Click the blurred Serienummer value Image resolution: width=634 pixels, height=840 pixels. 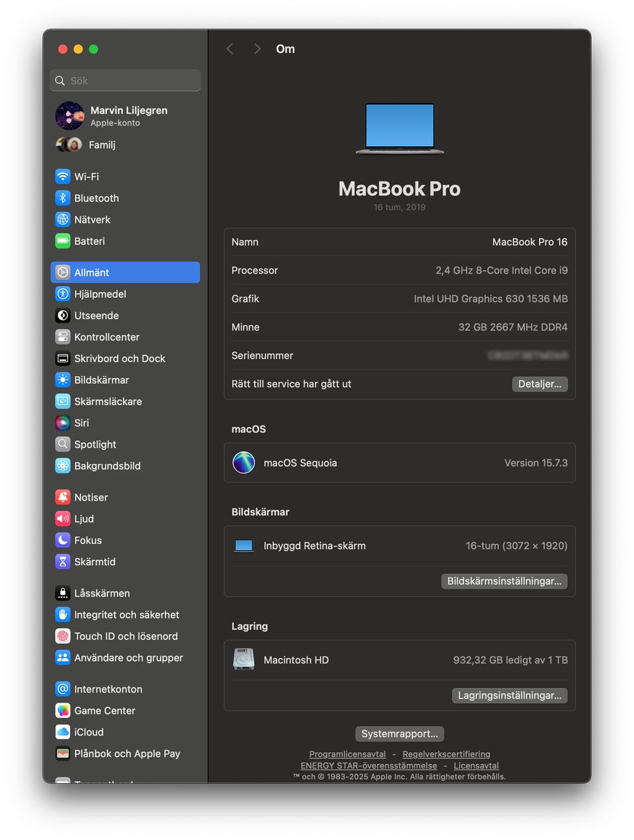528,356
